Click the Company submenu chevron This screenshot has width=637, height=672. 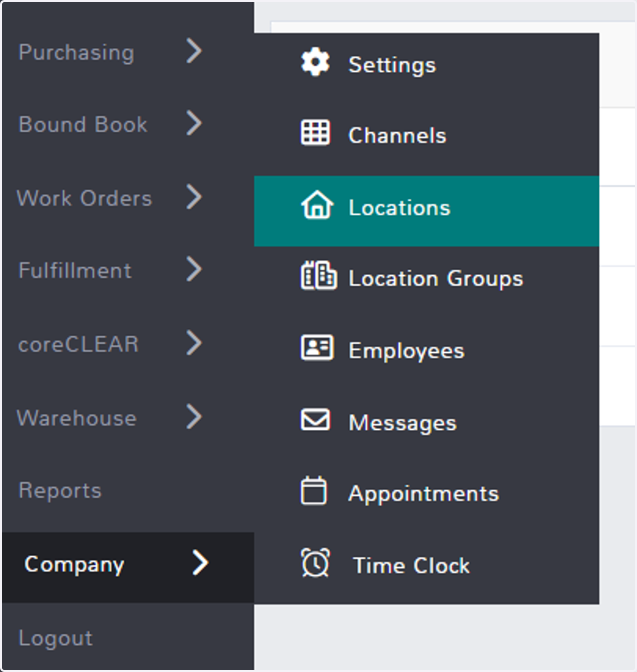pyautogui.click(x=200, y=563)
